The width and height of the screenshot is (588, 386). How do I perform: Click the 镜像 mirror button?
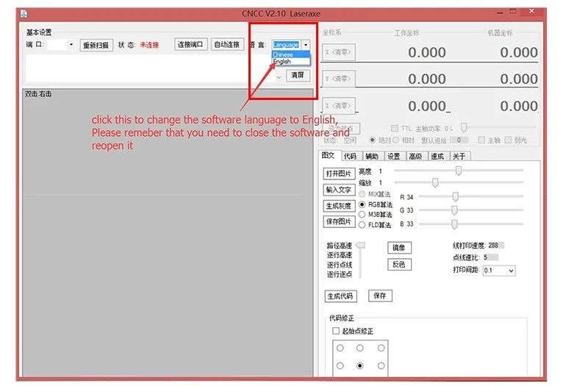point(399,248)
